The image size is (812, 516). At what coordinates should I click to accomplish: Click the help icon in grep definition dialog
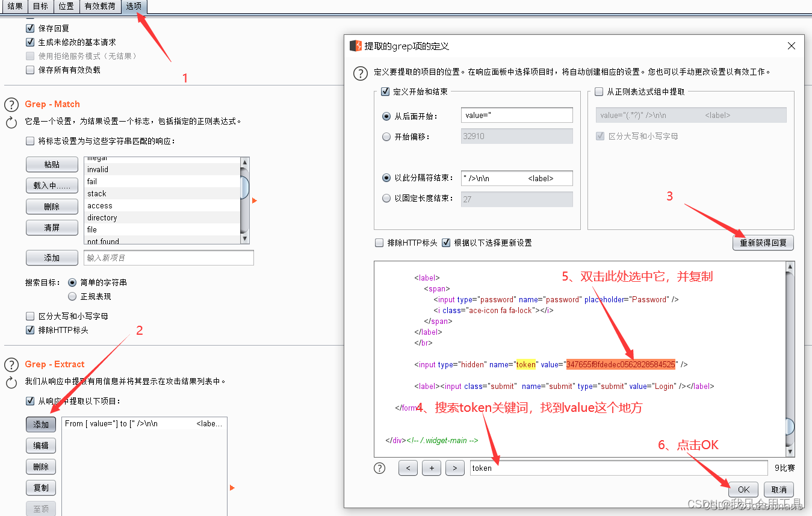tap(360, 73)
